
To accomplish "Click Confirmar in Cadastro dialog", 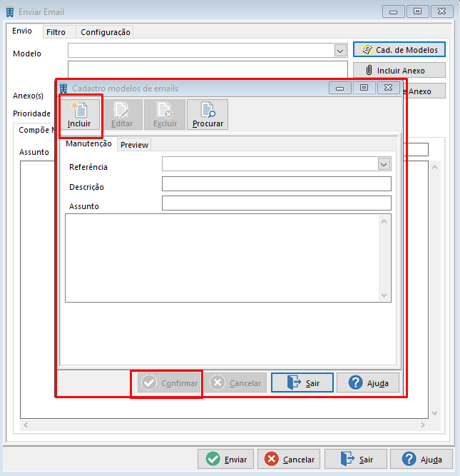I will pos(169,383).
